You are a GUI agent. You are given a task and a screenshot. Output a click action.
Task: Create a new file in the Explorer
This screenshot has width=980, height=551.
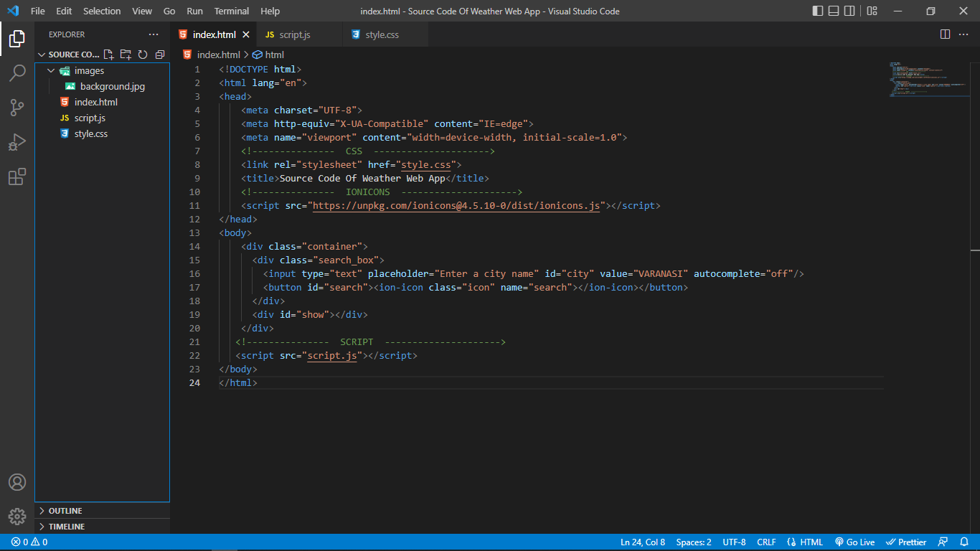pyautogui.click(x=108, y=54)
